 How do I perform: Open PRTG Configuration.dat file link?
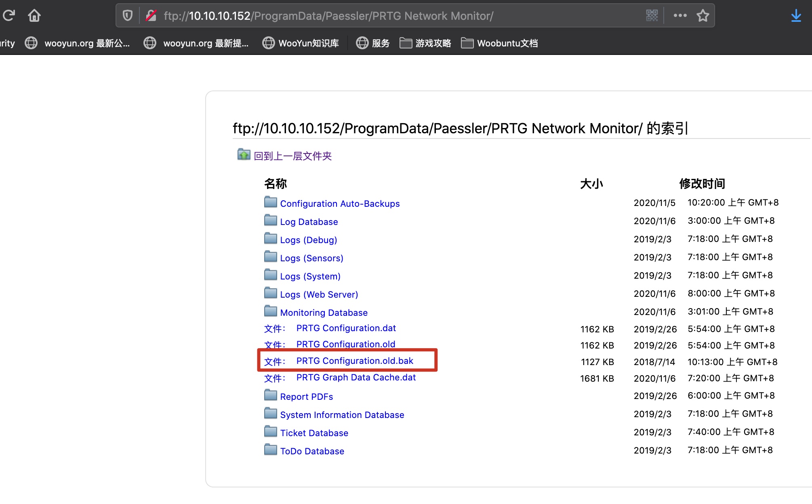tap(346, 328)
